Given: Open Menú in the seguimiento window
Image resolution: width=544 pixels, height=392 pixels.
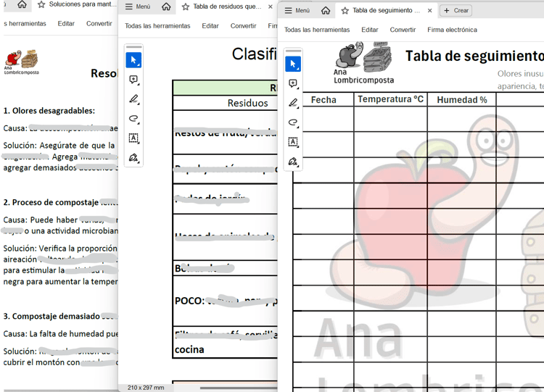Looking at the screenshot, I should pyautogui.click(x=297, y=10).
